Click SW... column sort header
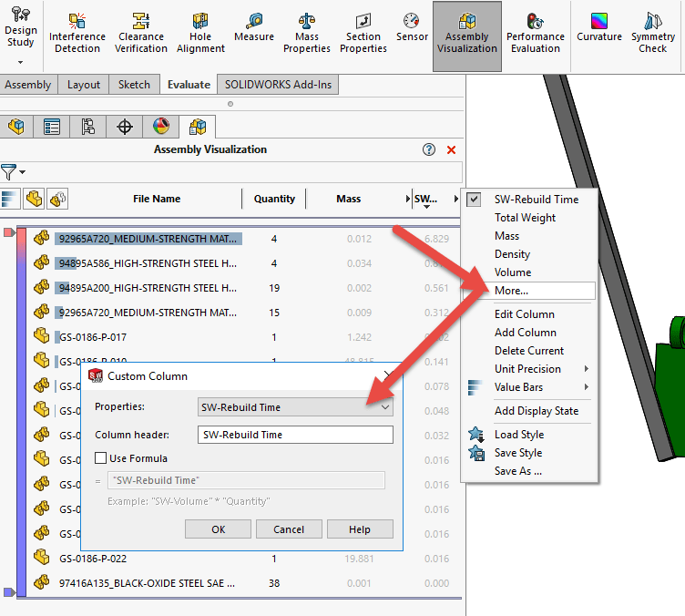Screen dimensions: 685x616 [x=426, y=200]
